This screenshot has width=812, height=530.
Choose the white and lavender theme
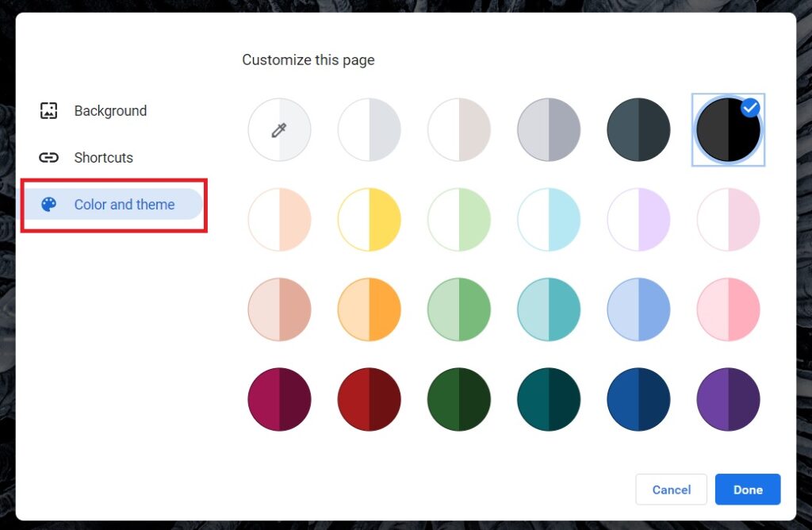click(x=638, y=220)
